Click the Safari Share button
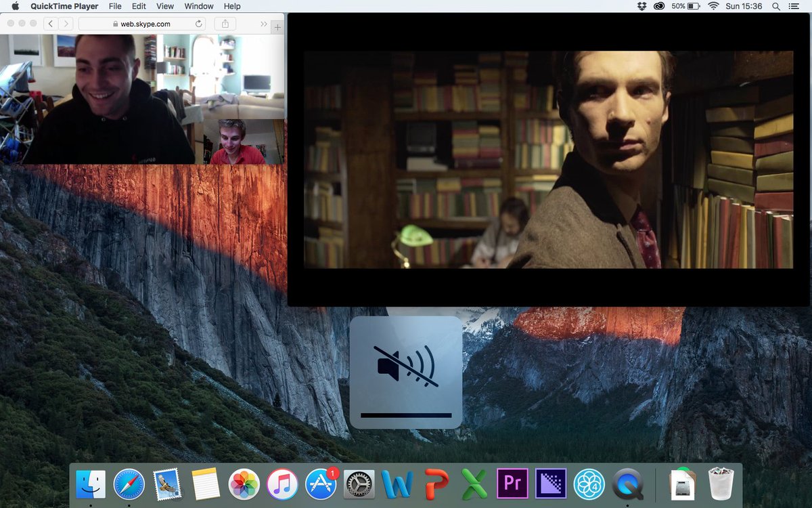The width and height of the screenshot is (812, 508). [x=225, y=24]
